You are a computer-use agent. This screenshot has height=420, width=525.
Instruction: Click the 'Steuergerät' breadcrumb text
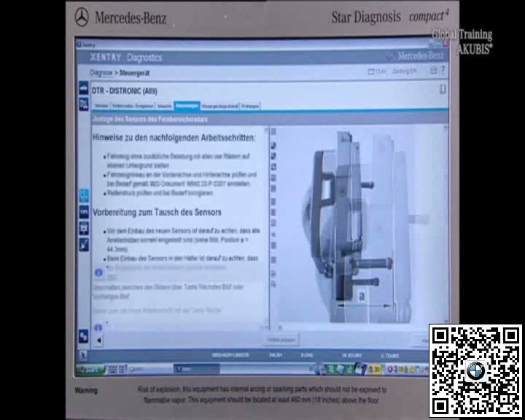[134, 73]
